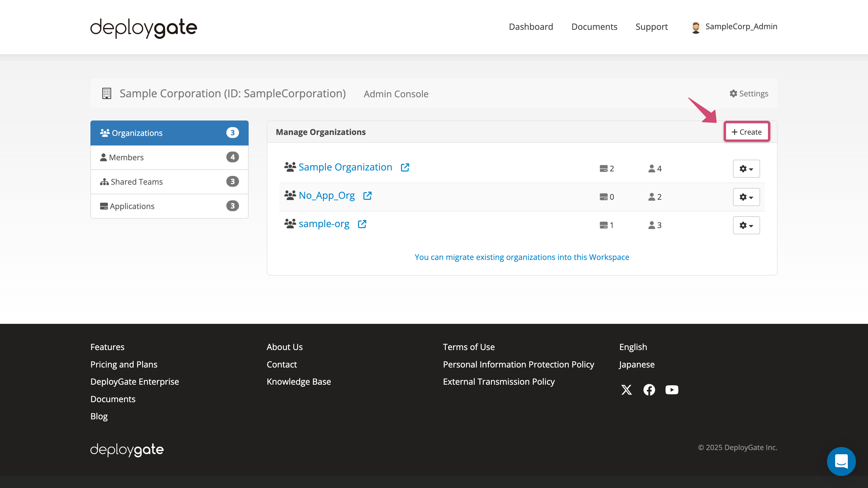
Task: Open the chat support bubble
Action: click(x=841, y=461)
